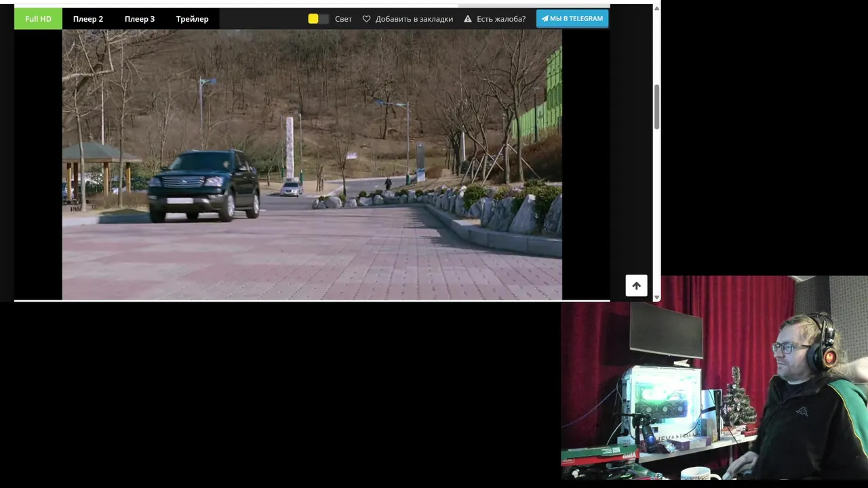Click the warning triangle complaint icon
The width and height of the screenshot is (868, 488).
coord(468,19)
